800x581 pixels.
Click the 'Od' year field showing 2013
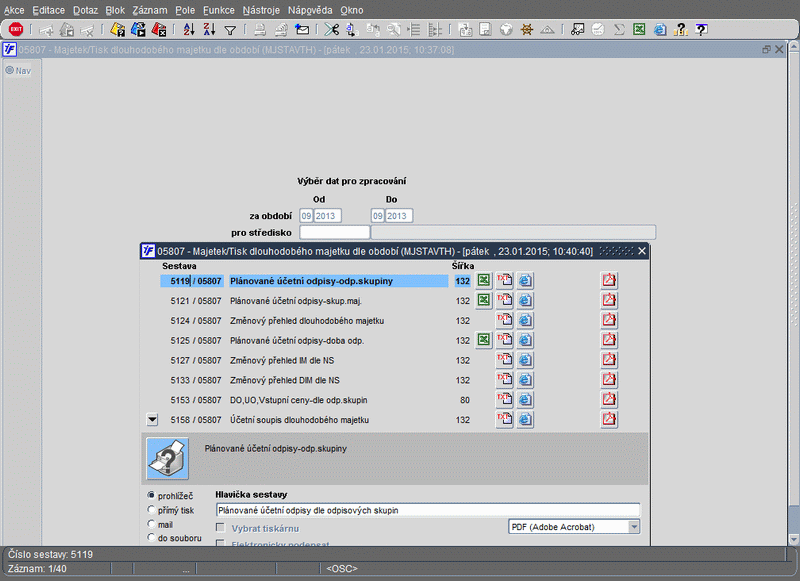tap(328, 216)
